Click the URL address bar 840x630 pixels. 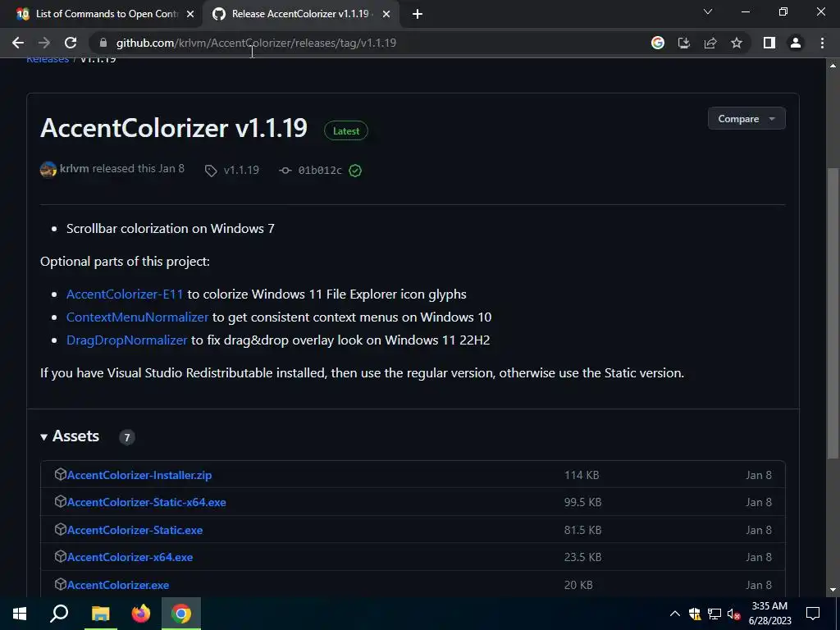(370, 43)
